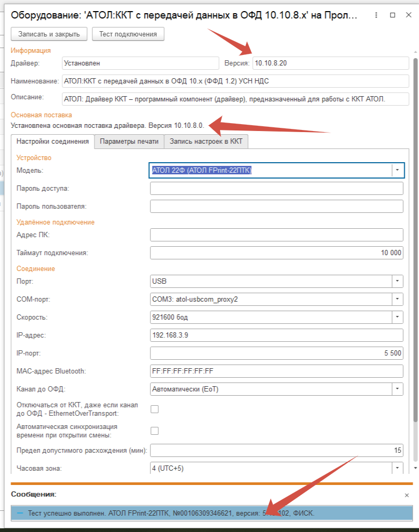The width and height of the screenshot is (419, 532).
Task: Close the messages panel with its X
Action: (406, 495)
